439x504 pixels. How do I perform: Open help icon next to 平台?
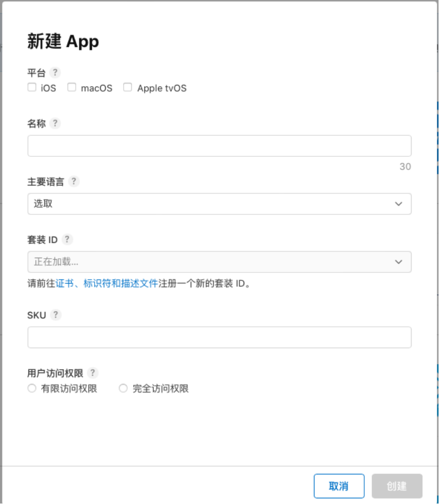[55, 72]
